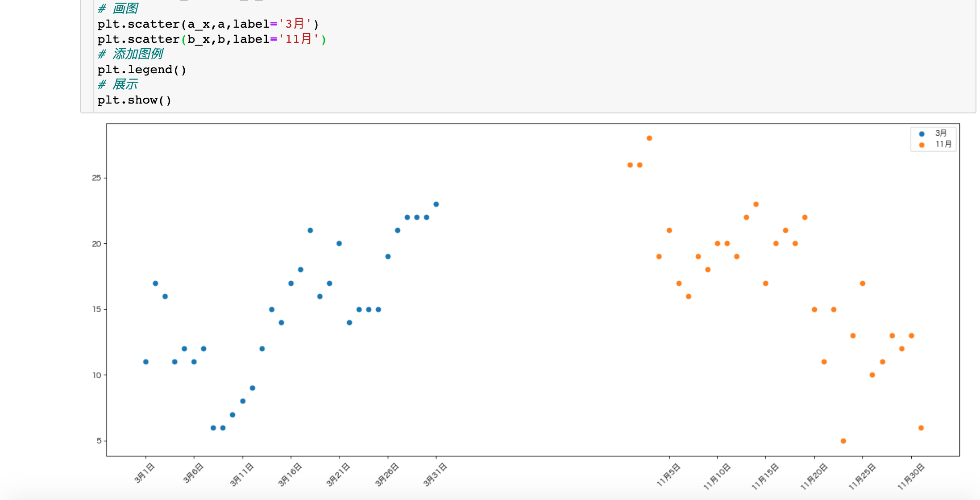Click the '3月' legend label
Screen dimensions: 980x500
pyautogui.click(x=941, y=133)
